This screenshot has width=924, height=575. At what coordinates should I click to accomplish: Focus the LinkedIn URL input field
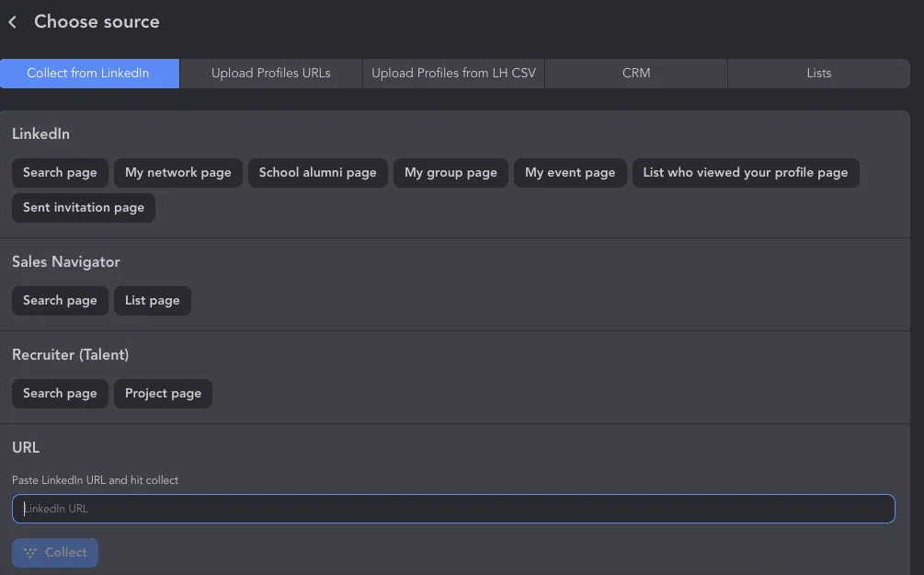point(453,509)
